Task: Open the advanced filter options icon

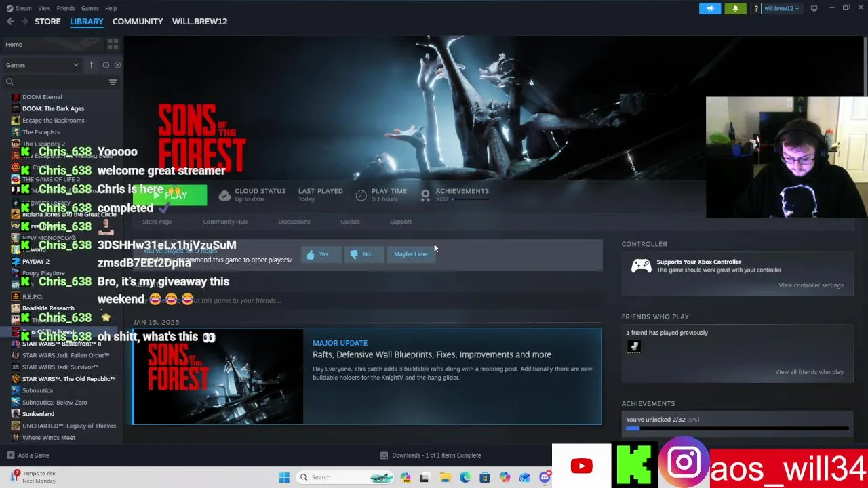Action: click(x=113, y=82)
